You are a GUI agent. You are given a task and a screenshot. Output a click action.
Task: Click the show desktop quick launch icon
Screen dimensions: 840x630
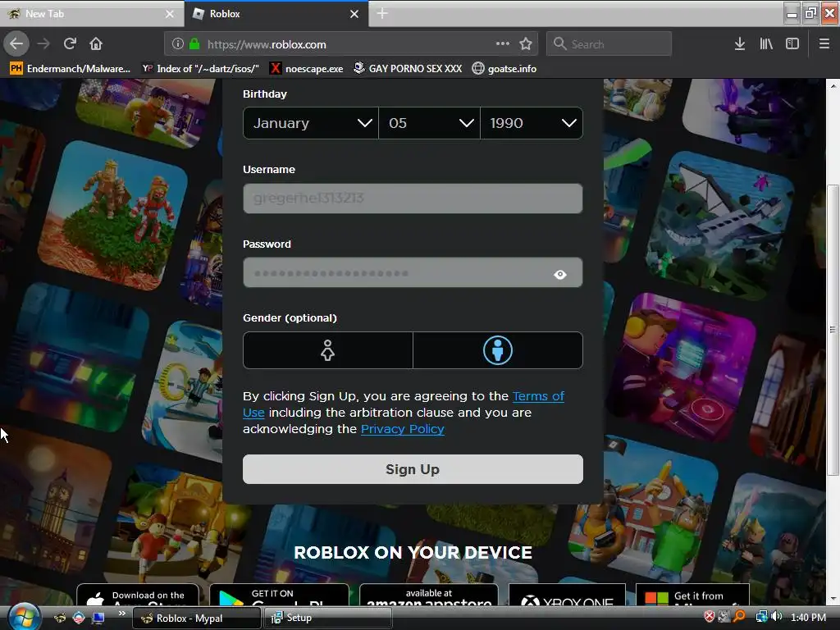[98, 618]
